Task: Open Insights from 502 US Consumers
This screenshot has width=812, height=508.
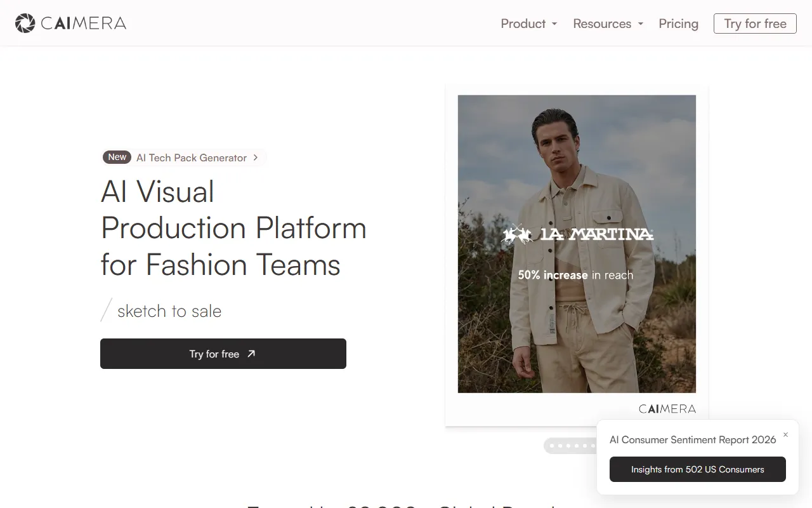Action: coord(698,469)
